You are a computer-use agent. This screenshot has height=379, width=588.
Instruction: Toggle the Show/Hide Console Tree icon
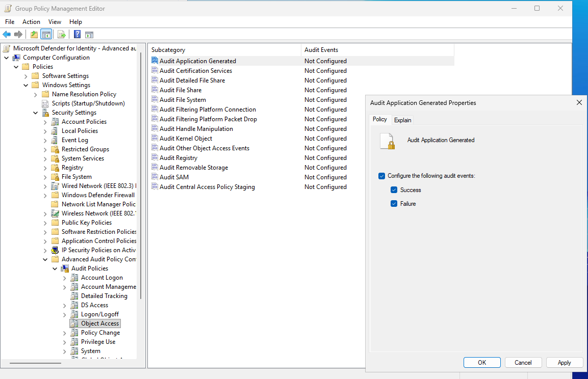[x=45, y=34]
